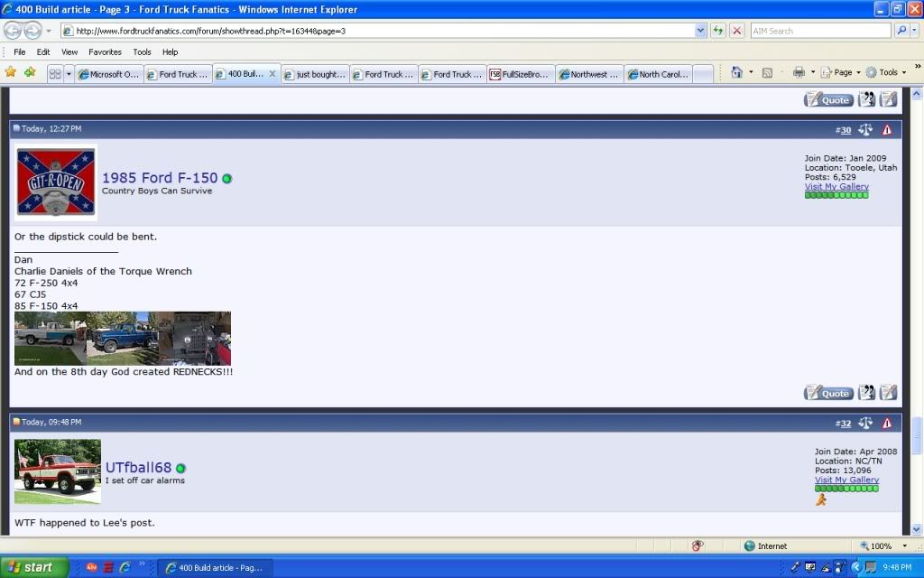This screenshot has height=578, width=924.
Task: Click the multi-quote icon above post #30
Action: [x=866, y=99]
